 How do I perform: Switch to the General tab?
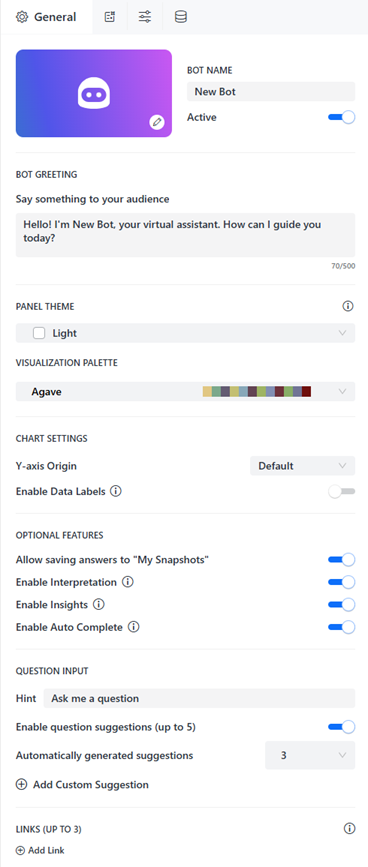[x=46, y=17]
